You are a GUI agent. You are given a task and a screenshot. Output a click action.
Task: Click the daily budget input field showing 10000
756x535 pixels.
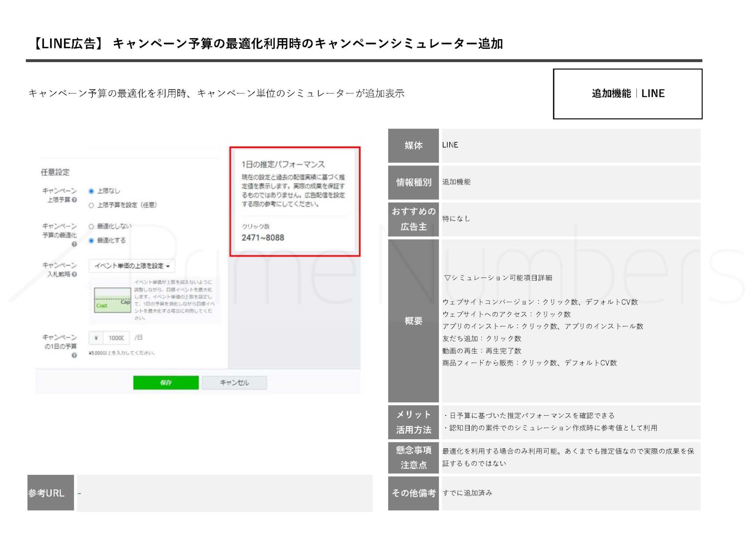pos(116,338)
